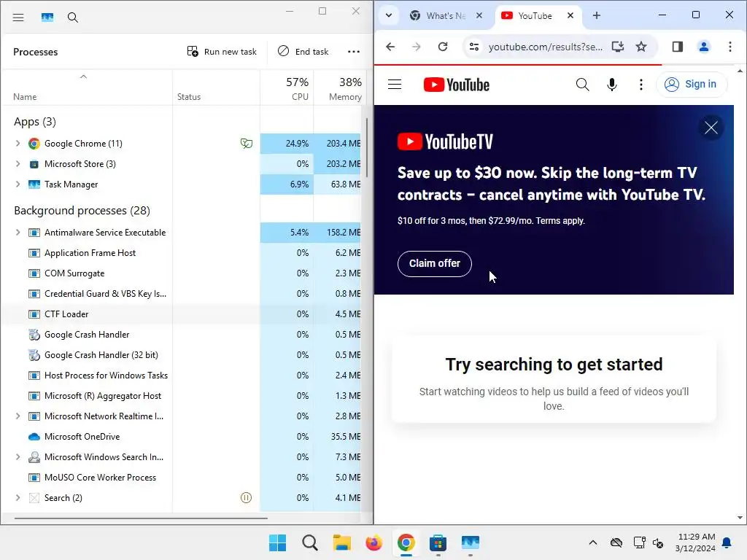Click install app icon in address bar
This screenshot has width=747, height=560.
617,47
